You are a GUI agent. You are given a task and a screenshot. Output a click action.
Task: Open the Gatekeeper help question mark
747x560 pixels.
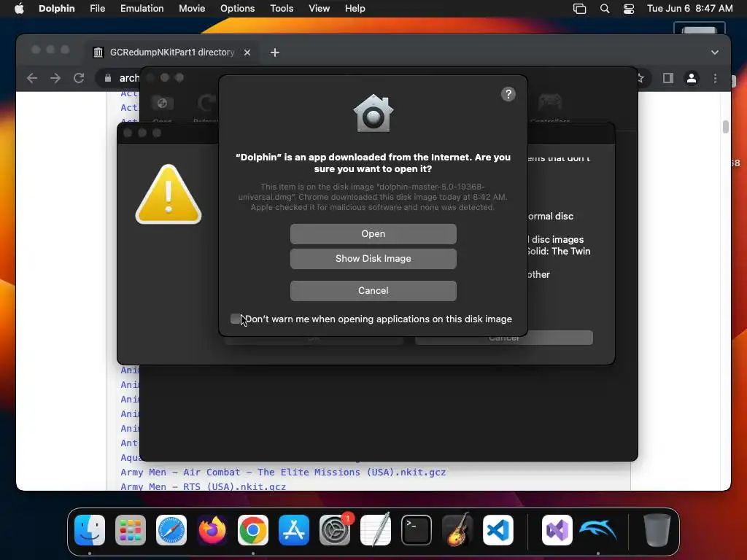[x=508, y=94]
